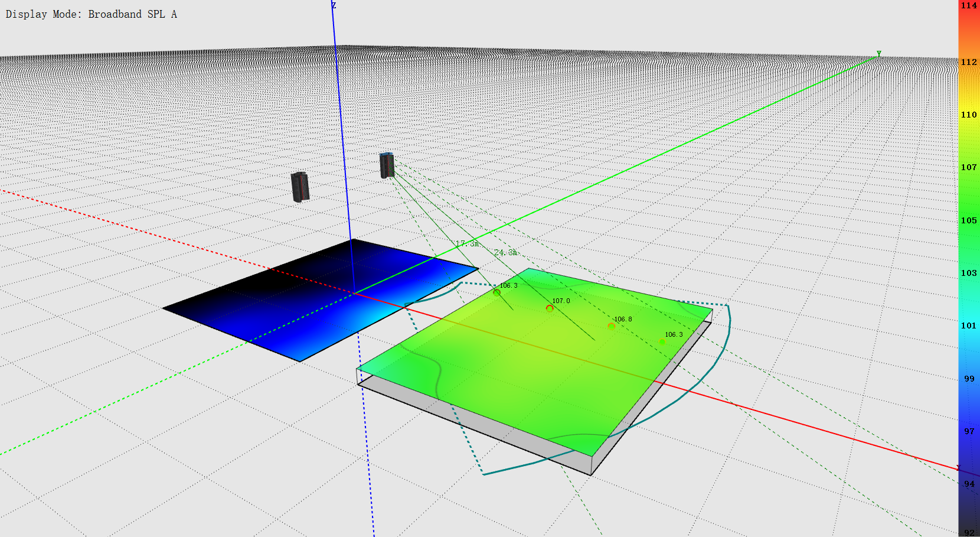Image resolution: width=980 pixels, height=537 pixels.
Task: Click the red marker labeled 107.0
Action: point(550,308)
